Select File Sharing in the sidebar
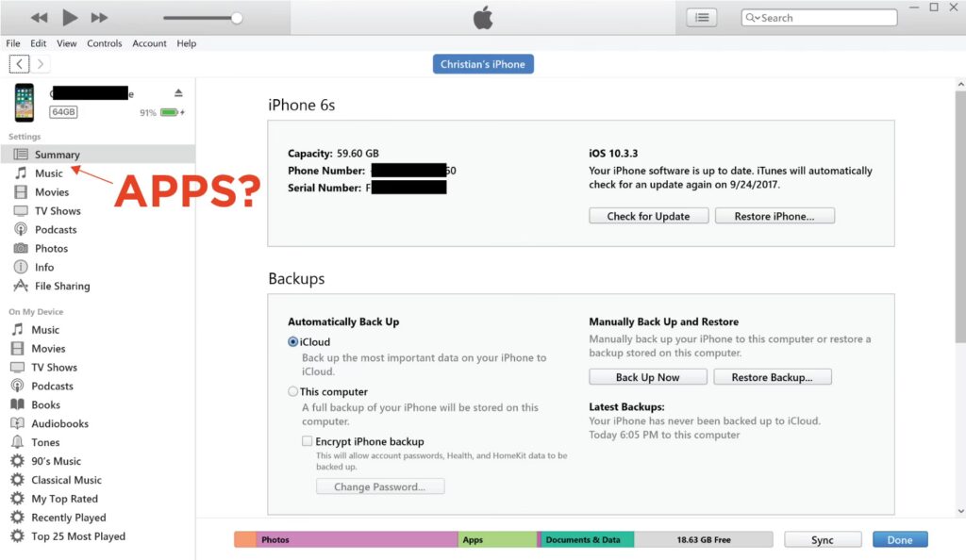Image resolution: width=966 pixels, height=560 pixels. pos(62,286)
